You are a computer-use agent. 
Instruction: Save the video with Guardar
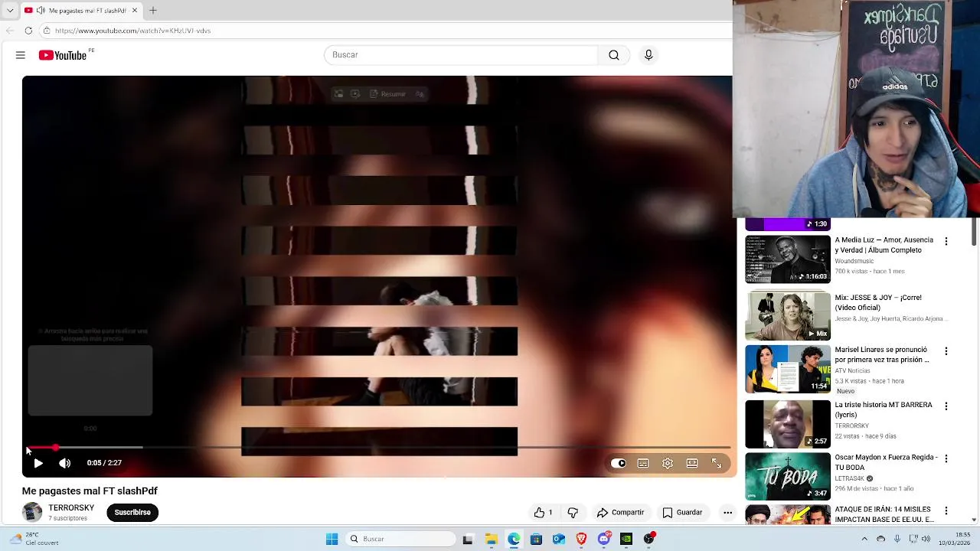coord(682,513)
